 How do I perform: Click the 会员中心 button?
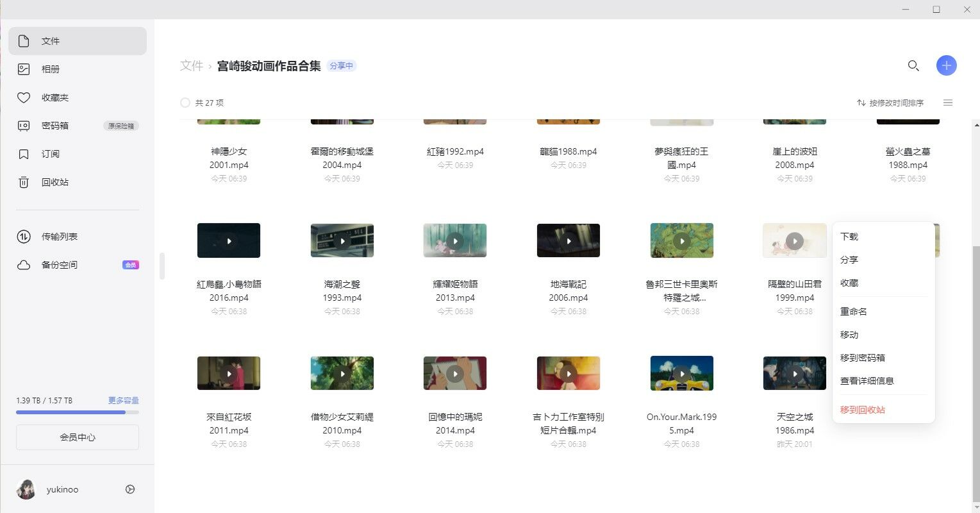coord(78,437)
